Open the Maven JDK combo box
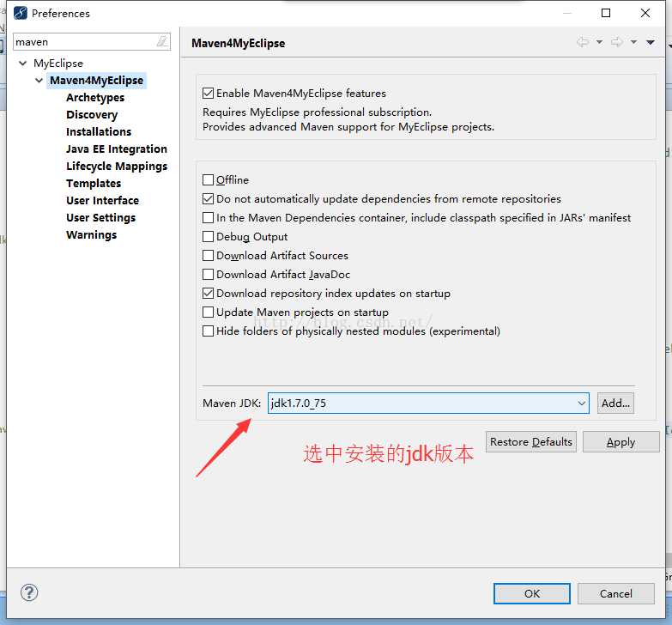This screenshot has width=672, height=625. point(428,403)
